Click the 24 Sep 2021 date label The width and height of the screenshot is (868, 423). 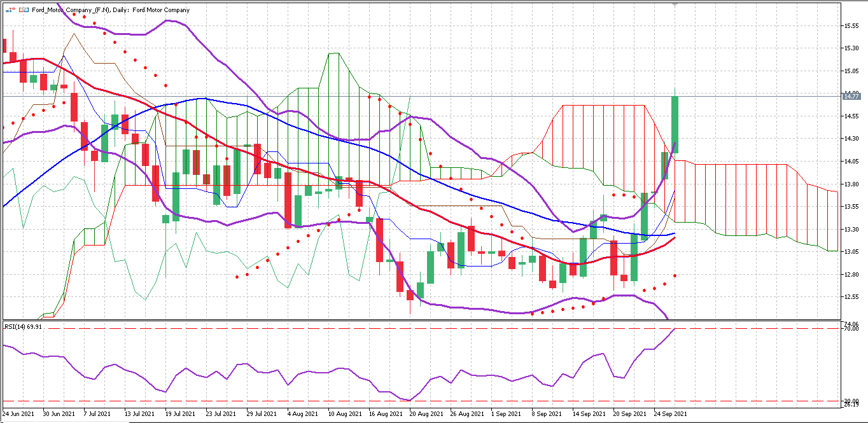[671, 413]
